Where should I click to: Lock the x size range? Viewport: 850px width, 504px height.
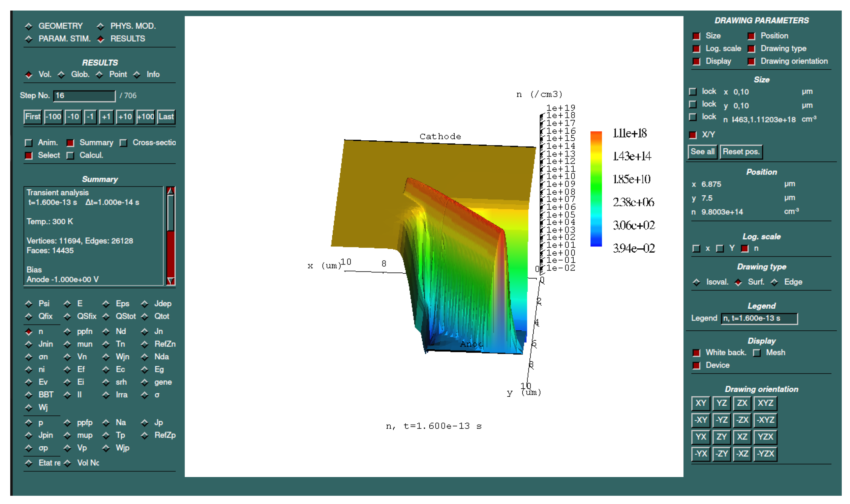pyautogui.click(x=692, y=92)
